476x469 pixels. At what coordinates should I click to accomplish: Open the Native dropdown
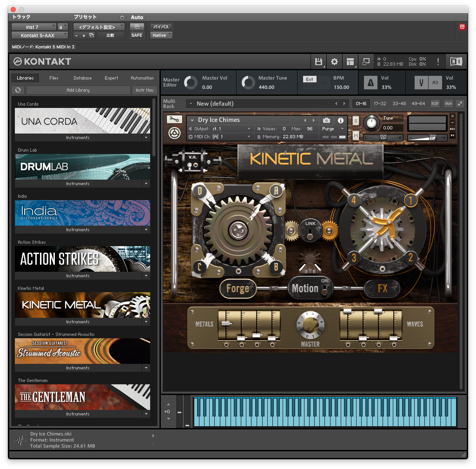coord(161,35)
